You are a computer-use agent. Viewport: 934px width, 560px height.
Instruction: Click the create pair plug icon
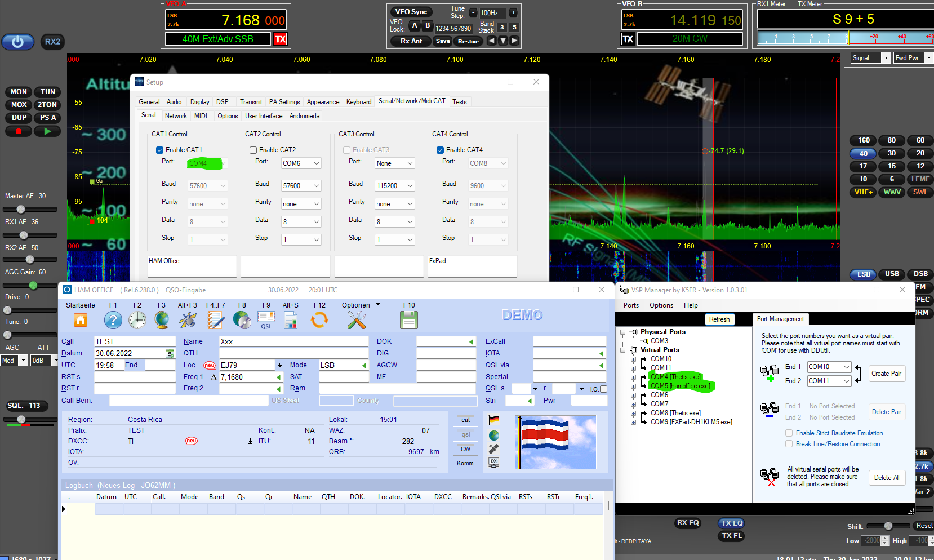[x=770, y=372]
